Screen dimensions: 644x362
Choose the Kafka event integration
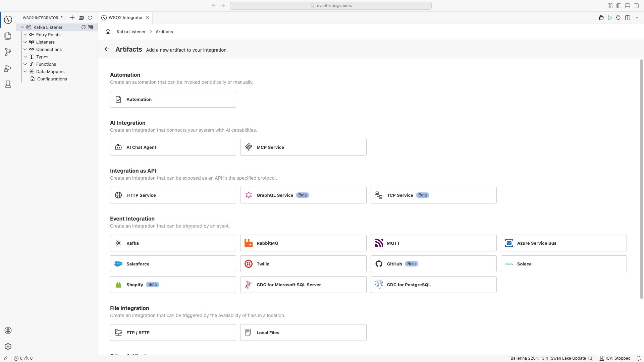coord(173,243)
